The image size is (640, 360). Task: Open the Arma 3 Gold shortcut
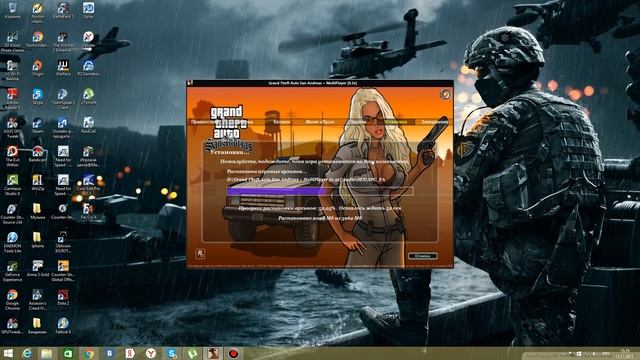(38, 269)
